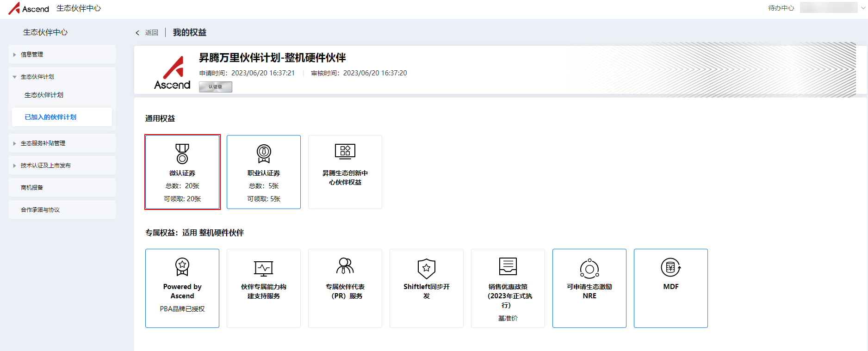The image size is (868, 351).
Task: Click the 返回 back link
Action: click(x=152, y=33)
